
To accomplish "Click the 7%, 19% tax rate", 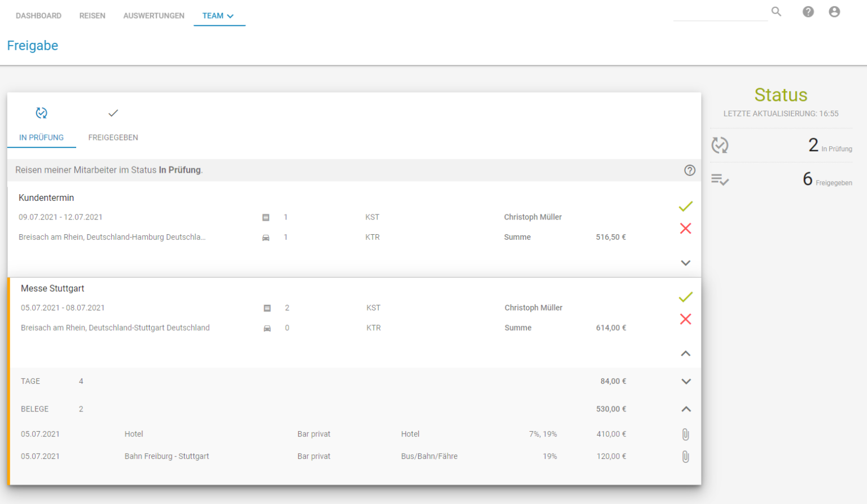I will pos(542,434).
